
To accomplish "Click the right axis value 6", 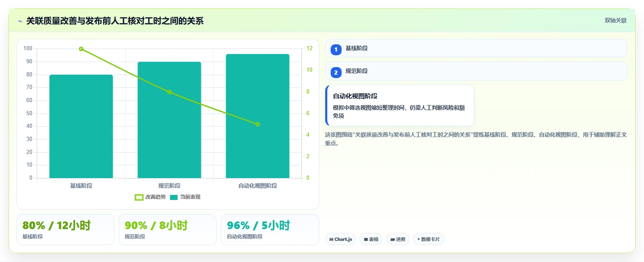I will click(308, 113).
